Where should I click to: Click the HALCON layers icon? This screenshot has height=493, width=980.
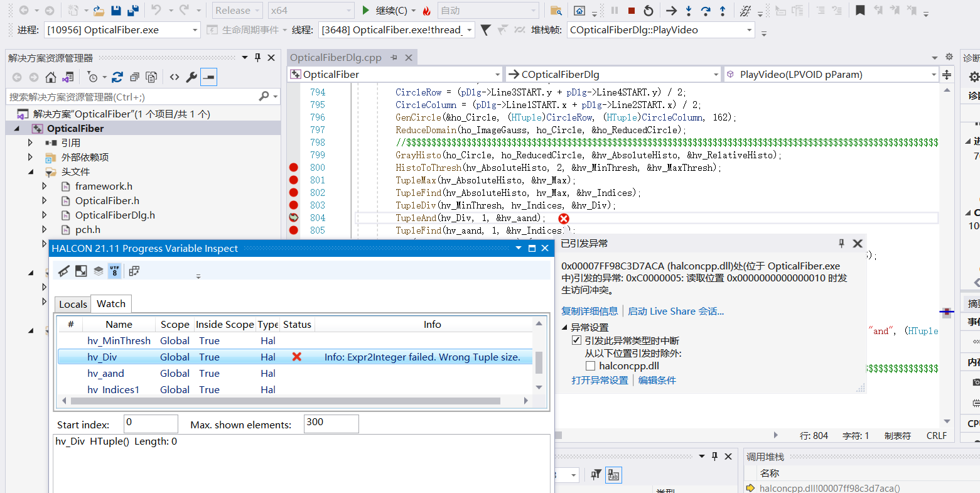[99, 271]
